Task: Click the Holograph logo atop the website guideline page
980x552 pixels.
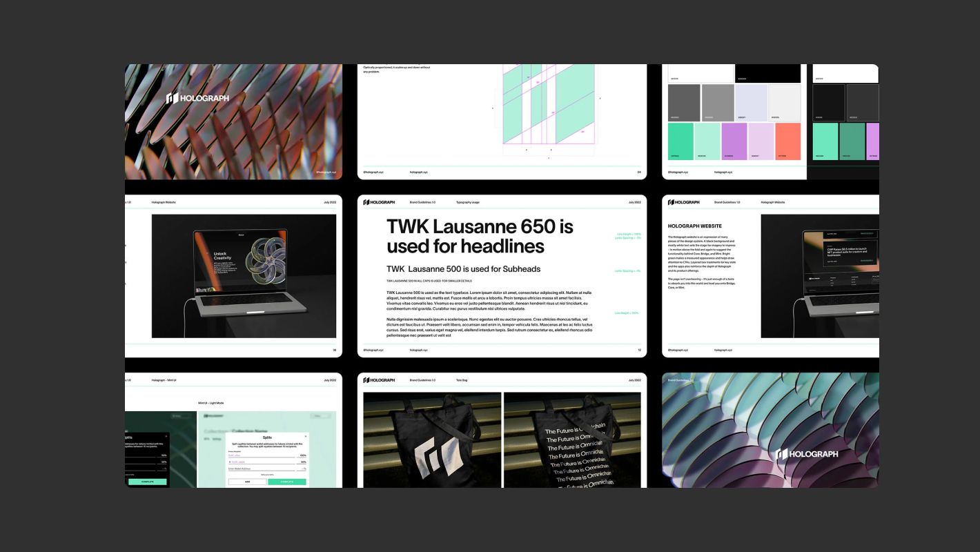Action: tap(670, 202)
